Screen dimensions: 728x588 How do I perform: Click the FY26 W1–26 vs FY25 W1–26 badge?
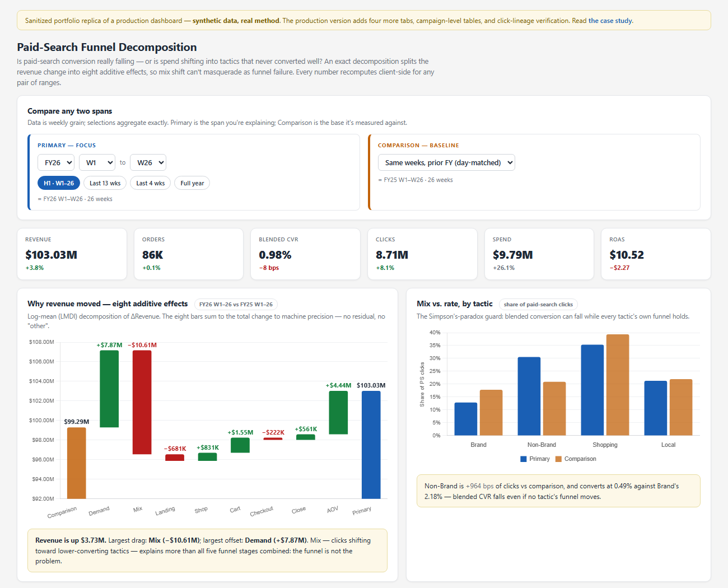[236, 305]
